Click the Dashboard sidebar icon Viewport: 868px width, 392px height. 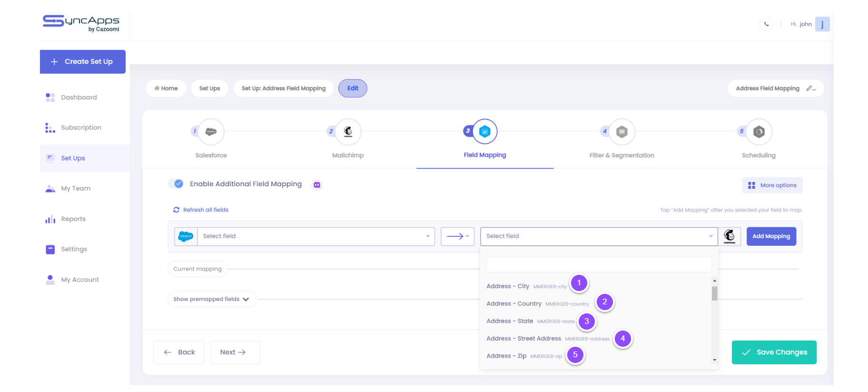(50, 97)
